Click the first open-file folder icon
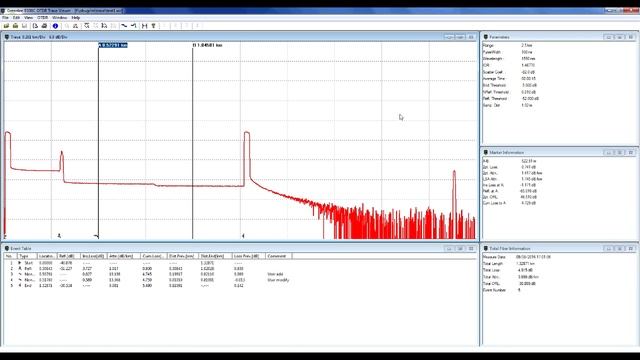 (6, 26)
